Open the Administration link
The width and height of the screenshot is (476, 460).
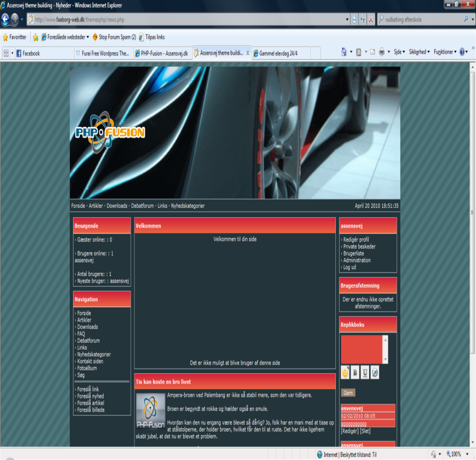click(357, 260)
